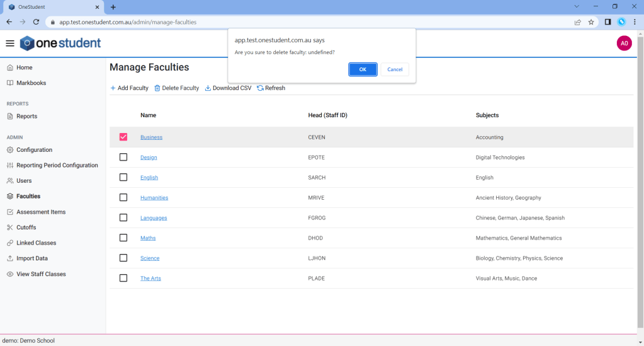This screenshot has height=346, width=644.
Task: Select the Science faculty checkbox
Action: click(123, 258)
